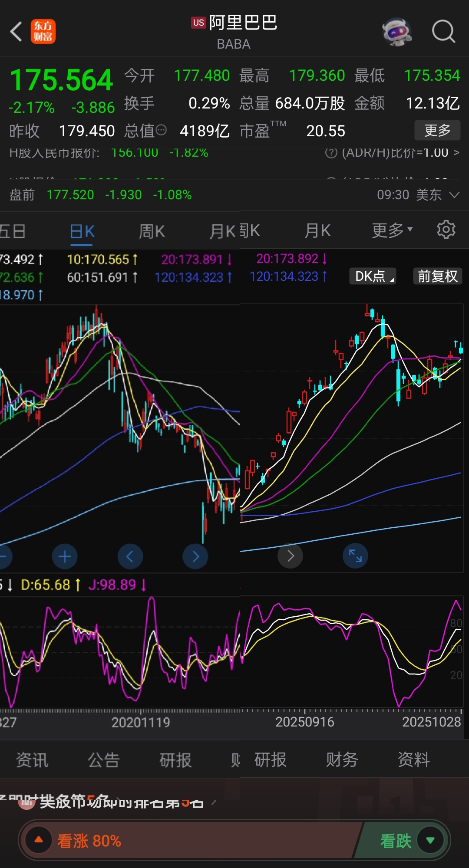Tap the 昨收 179.450 value
The height and width of the screenshot is (868, 469).
click(87, 131)
